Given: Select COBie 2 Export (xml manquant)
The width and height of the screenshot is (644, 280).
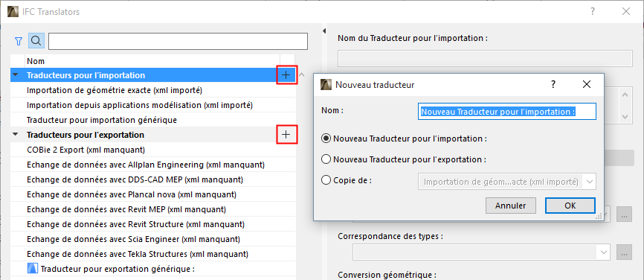Looking at the screenshot, I should [152, 150].
